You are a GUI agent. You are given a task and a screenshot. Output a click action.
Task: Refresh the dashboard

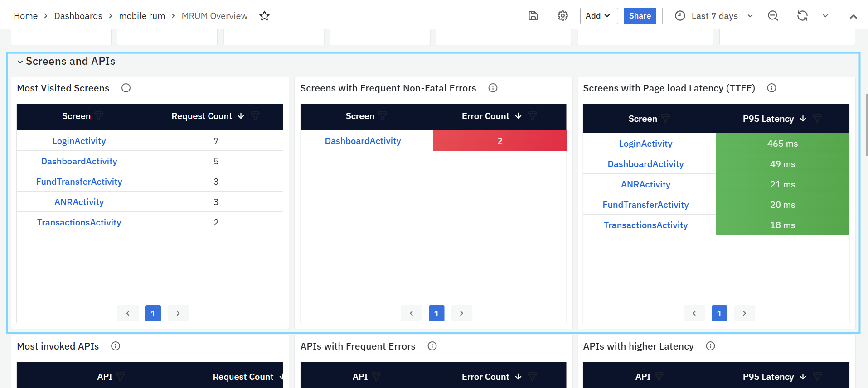point(802,16)
